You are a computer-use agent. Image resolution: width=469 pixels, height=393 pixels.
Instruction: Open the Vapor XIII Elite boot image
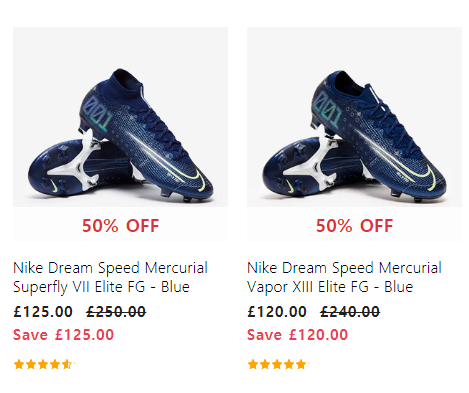[x=354, y=117]
